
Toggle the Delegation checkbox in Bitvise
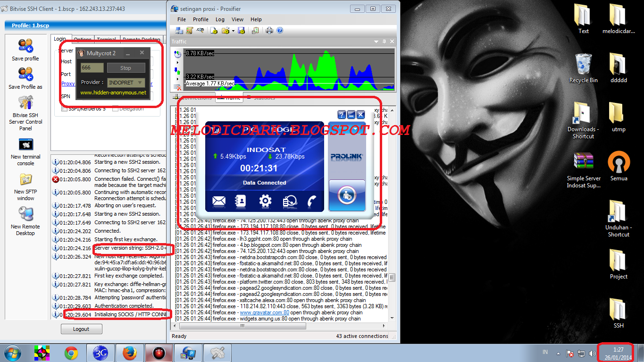116,109
